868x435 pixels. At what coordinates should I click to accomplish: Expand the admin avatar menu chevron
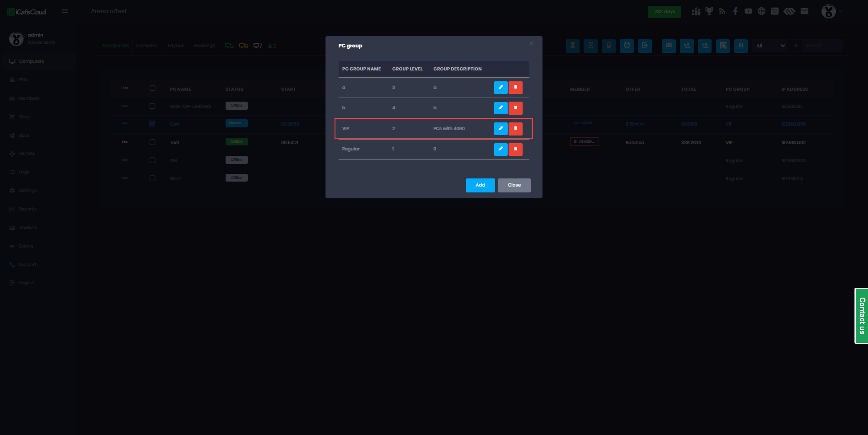tap(841, 11)
